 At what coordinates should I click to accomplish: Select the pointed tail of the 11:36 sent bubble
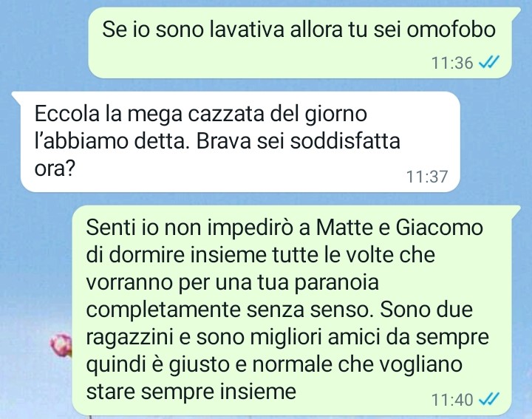[x=516, y=13]
